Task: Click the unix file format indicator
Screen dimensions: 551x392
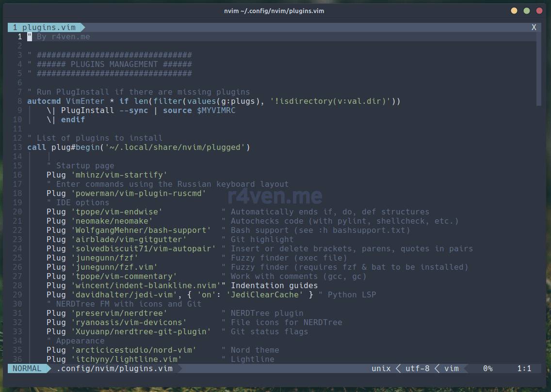Action: pos(381,368)
